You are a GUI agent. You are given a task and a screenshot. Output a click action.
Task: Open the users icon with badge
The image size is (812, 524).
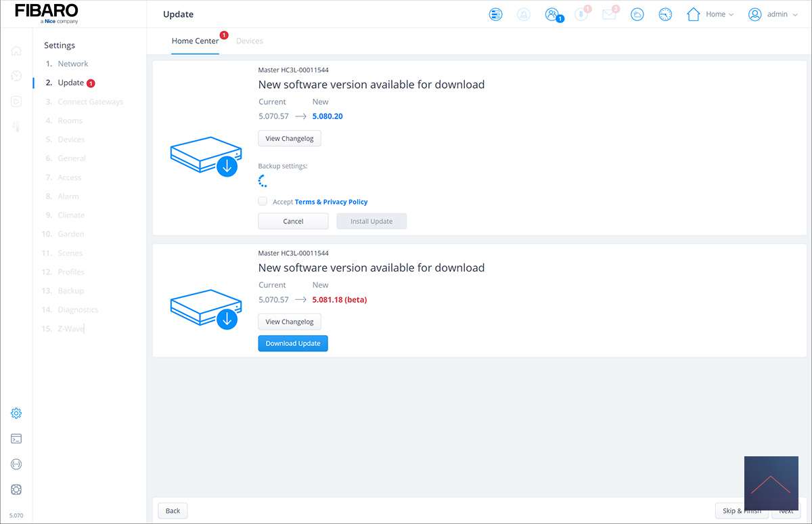tap(552, 14)
